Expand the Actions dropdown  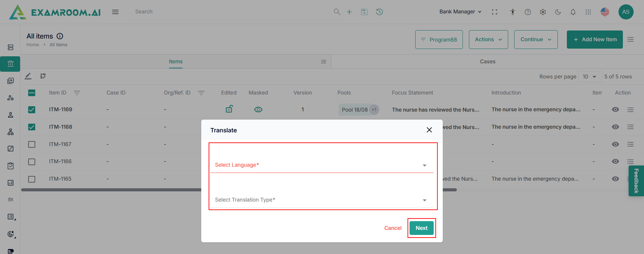coord(488,40)
